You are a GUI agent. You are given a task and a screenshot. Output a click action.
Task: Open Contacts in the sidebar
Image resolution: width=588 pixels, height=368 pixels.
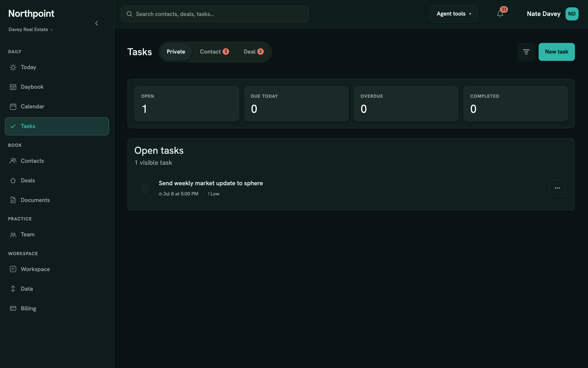tap(57, 161)
